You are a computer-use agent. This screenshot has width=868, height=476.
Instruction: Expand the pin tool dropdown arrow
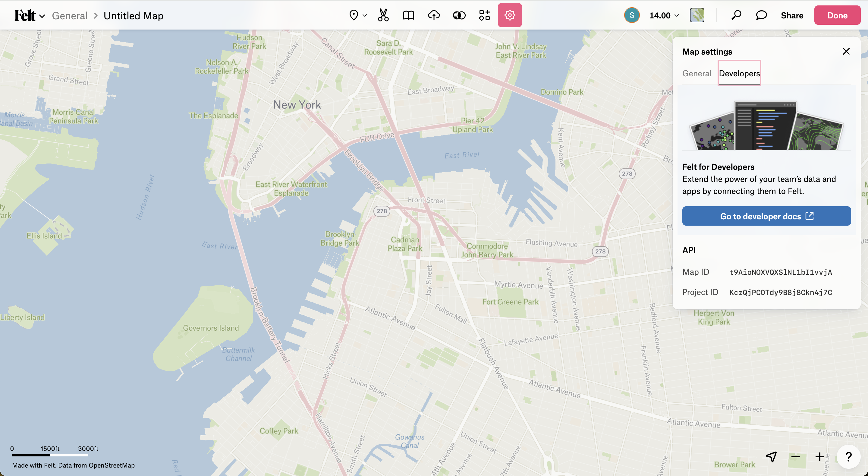point(365,15)
